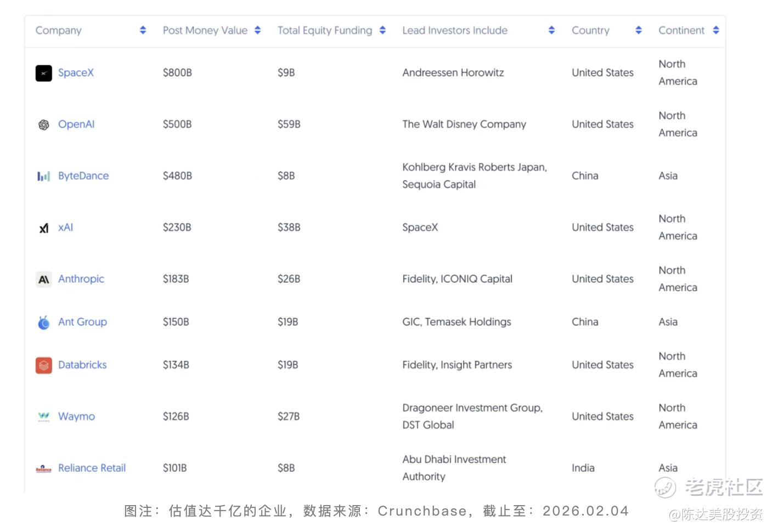The image size is (778, 532).
Task: Sort by Total Equity Funding arrows
Action: (382, 30)
